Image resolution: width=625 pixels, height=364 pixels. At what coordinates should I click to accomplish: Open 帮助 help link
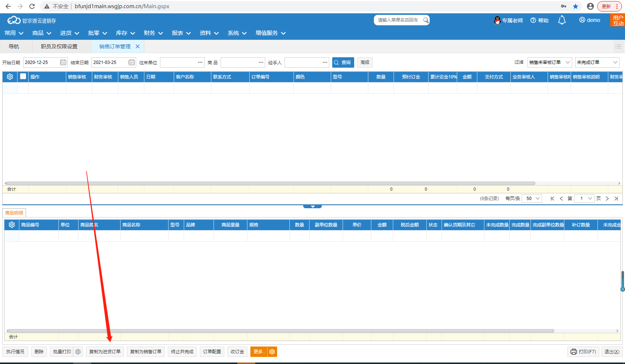tap(539, 20)
